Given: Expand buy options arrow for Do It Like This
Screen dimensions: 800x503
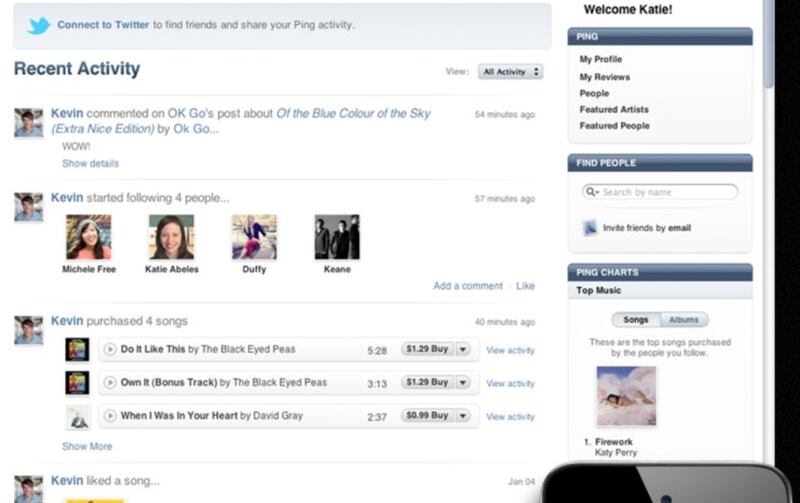Looking at the screenshot, I should 463,349.
